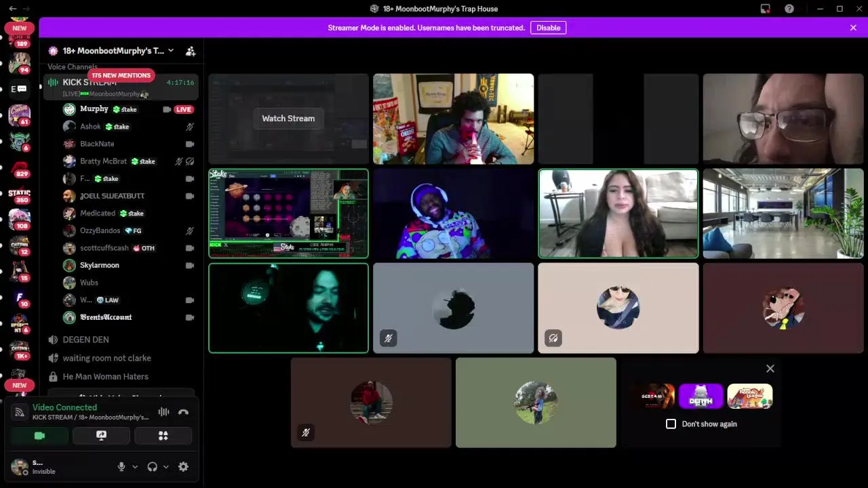This screenshot has width=868, height=488.
Task: Open own user avatar status panel
Action: (x=20, y=466)
